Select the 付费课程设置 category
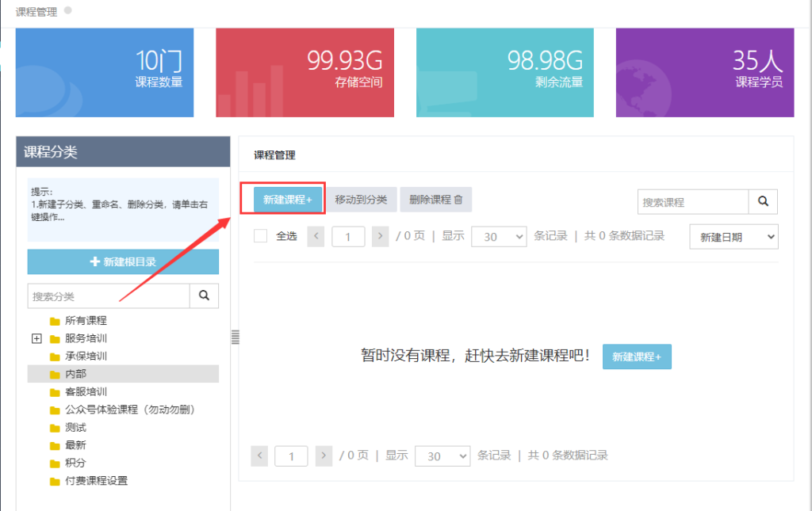Image resolution: width=812 pixels, height=511 pixels. click(96, 480)
